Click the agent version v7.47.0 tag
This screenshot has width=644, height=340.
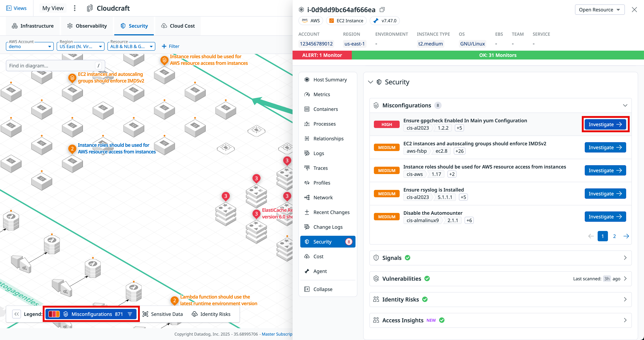click(385, 20)
